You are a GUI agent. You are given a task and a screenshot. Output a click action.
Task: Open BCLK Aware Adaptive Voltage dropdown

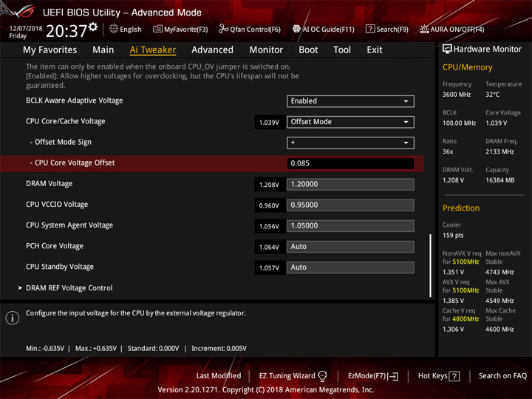pos(350,101)
